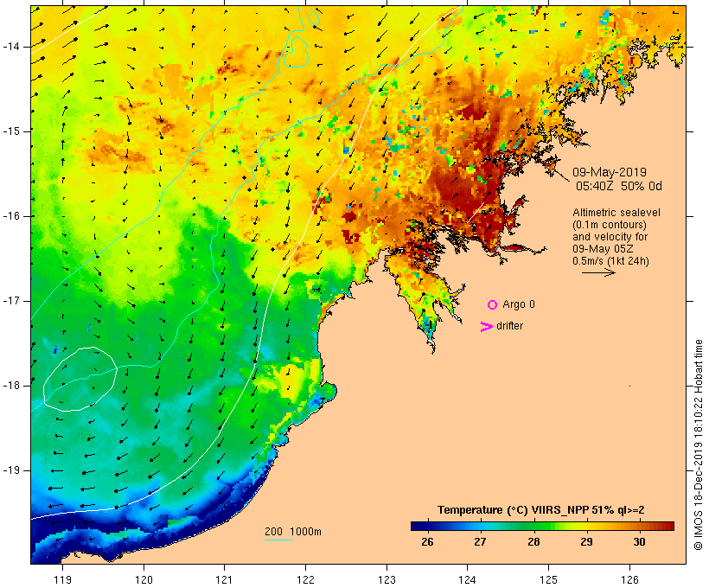The width and height of the screenshot is (709, 588).
Task: Click the IMOS copyright timestamp text
Action: tap(699, 444)
